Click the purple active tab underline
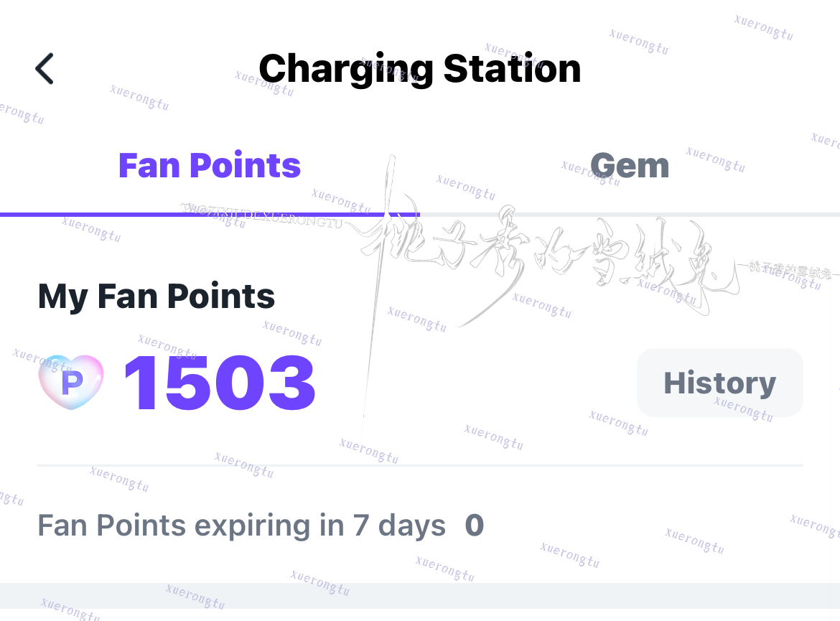The height and width of the screenshot is (621, 840). click(210, 215)
